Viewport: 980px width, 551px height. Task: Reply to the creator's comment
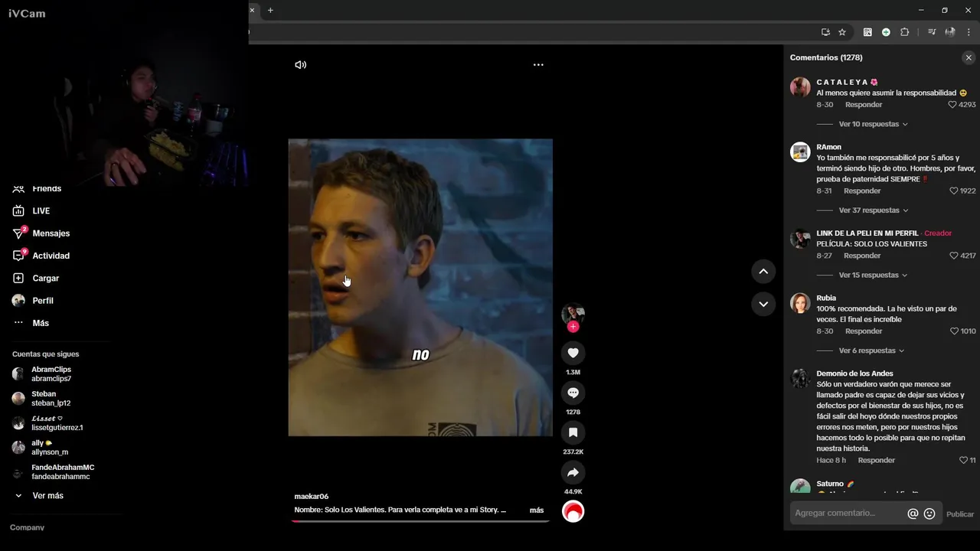coord(862,256)
